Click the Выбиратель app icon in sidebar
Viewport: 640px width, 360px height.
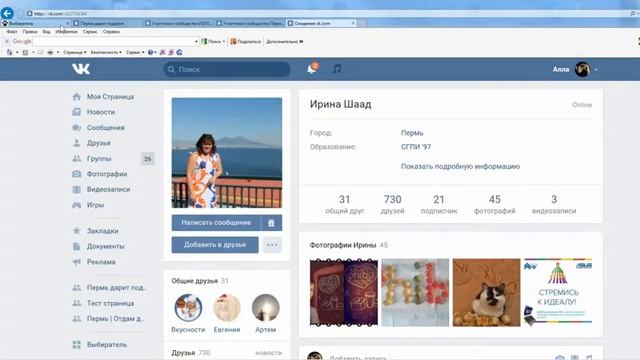click(76, 345)
